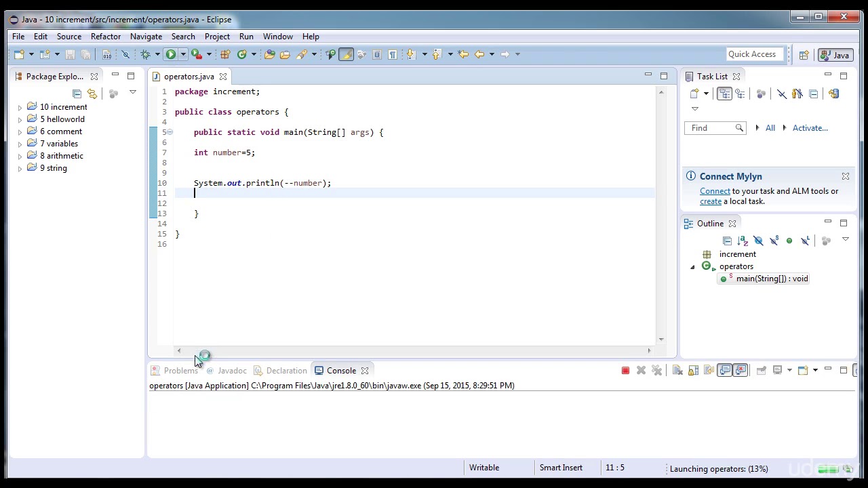Screen dimensions: 868x488
Task: Click Open Console icon in Console view
Action: click(x=803, y=370)
